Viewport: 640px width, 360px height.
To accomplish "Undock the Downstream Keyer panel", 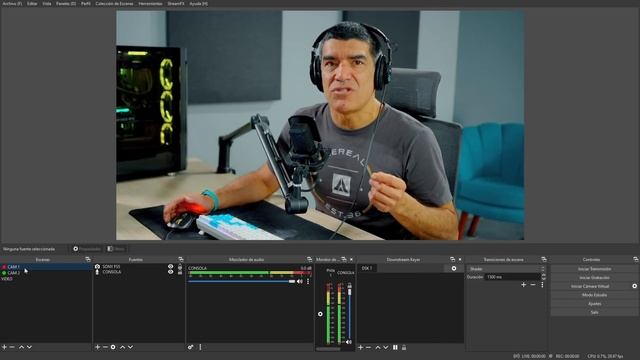I will [x=452, y=259].
